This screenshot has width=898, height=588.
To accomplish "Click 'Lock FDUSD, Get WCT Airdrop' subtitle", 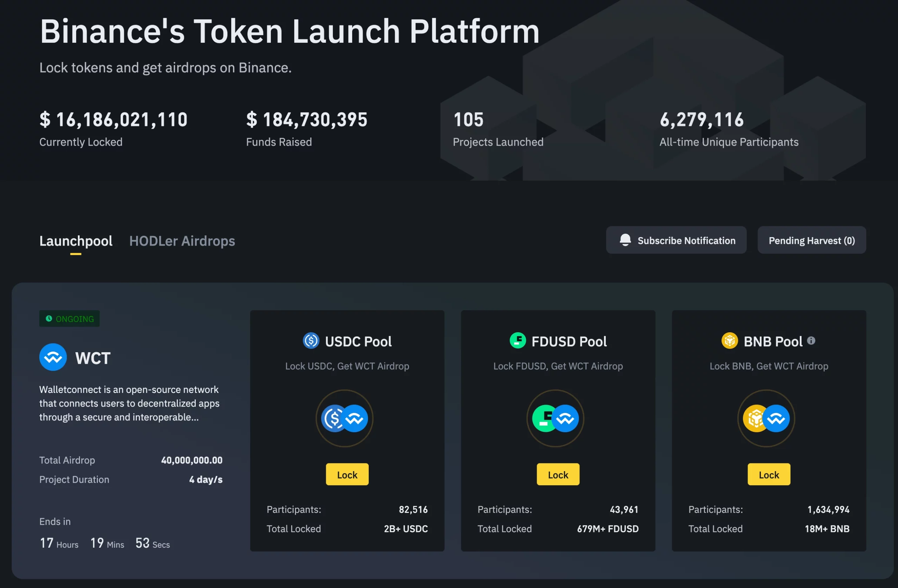I will [558, 366].
